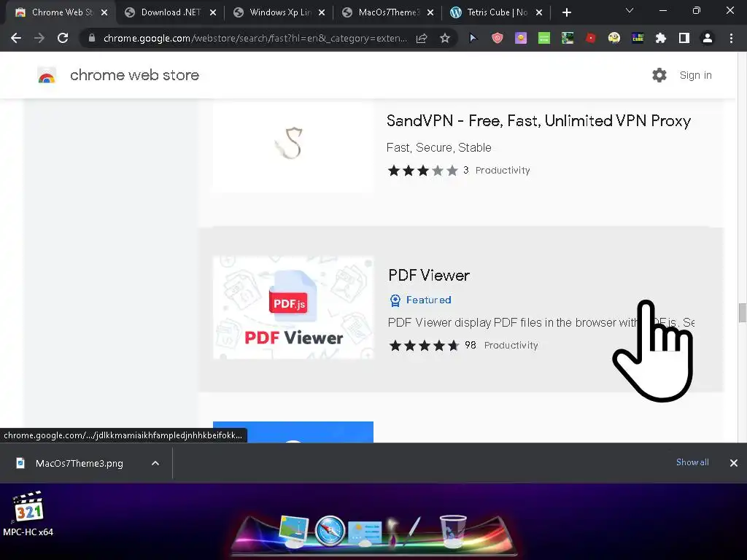Switch to the Windows Xp tab
The height and width of the screenshot is (560, 747).
(x=279, y=12)
